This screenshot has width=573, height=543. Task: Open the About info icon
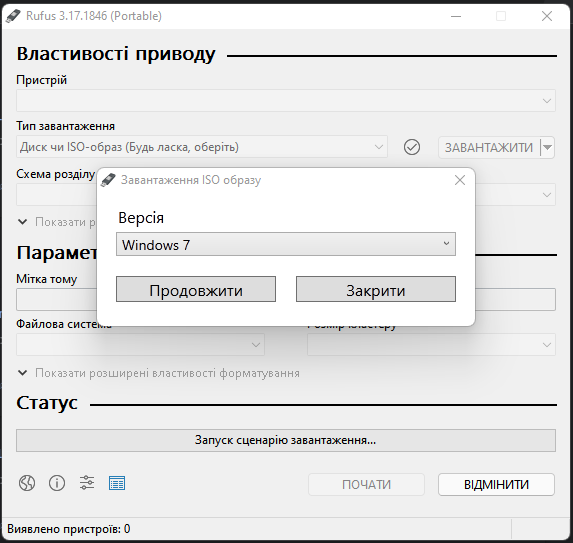click(x=57, y=483)
